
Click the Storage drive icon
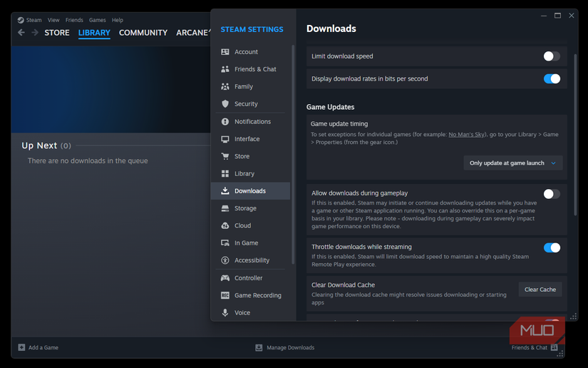[x=225, y=208]
